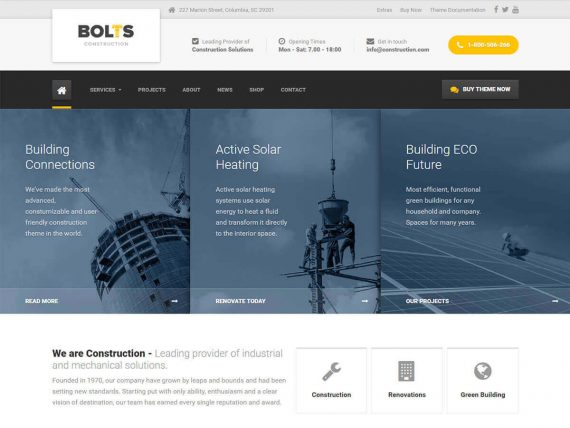Open the Twitter social icon

click(x=505, y=10)
